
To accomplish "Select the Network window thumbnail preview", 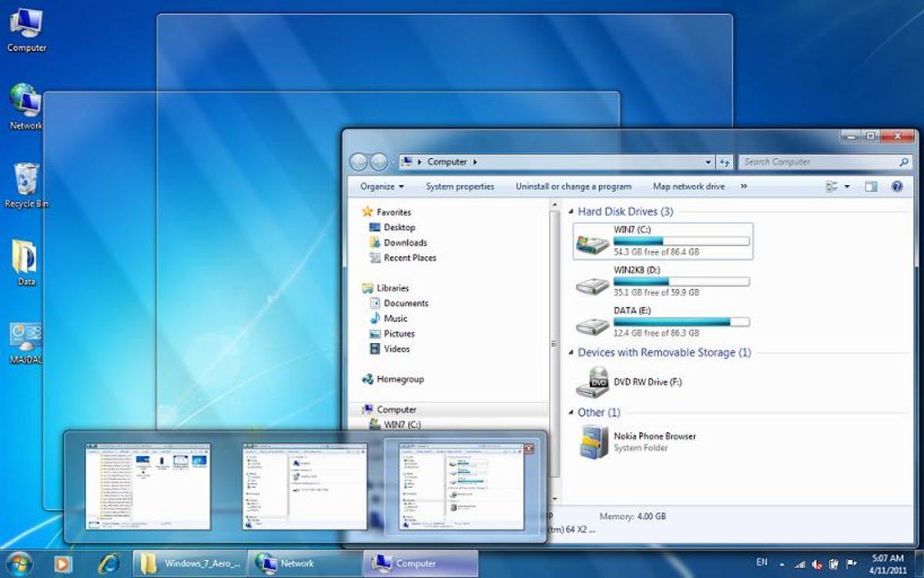I will [x=304, y=486].
